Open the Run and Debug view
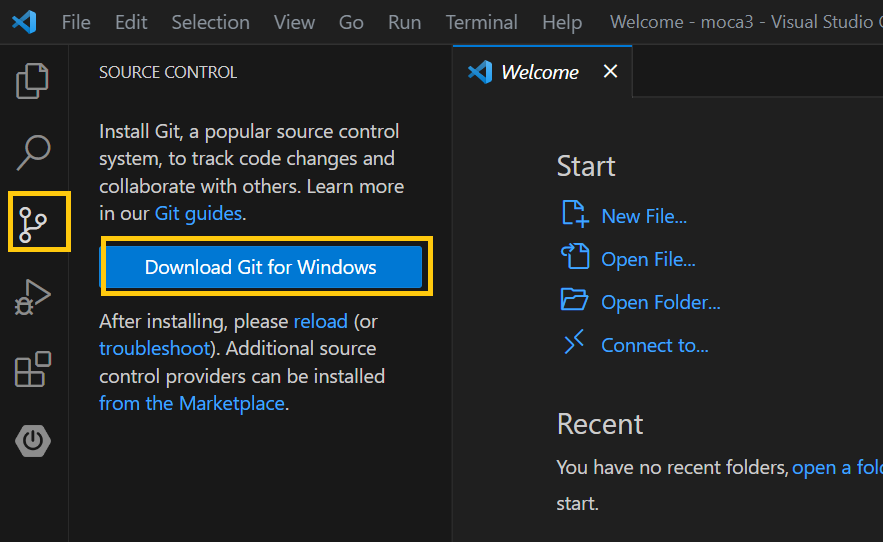883x542 pixels. click(x=33, y=297)
